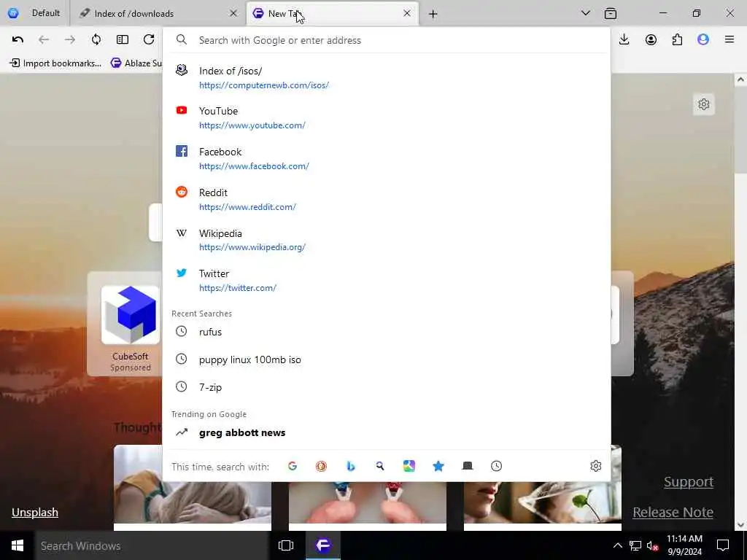Pick the Twitter suggestion
The width and height of the screenshot is (747, 560).
pyautogui.click(x=387, y=281)
